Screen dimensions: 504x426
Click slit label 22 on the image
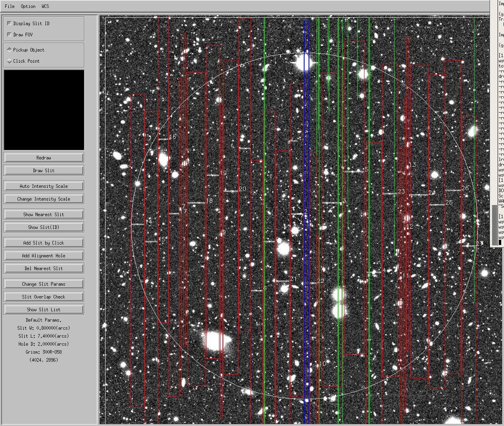click(321, 281)
